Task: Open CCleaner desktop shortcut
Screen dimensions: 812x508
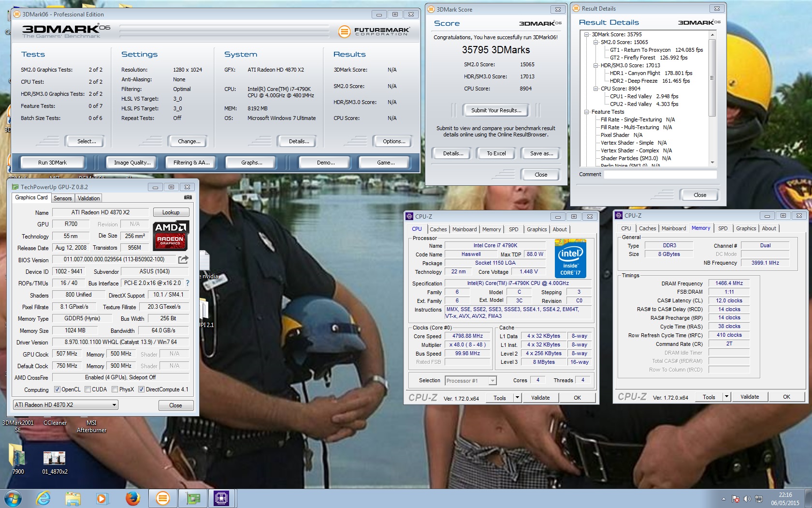Action: [55, 422]
